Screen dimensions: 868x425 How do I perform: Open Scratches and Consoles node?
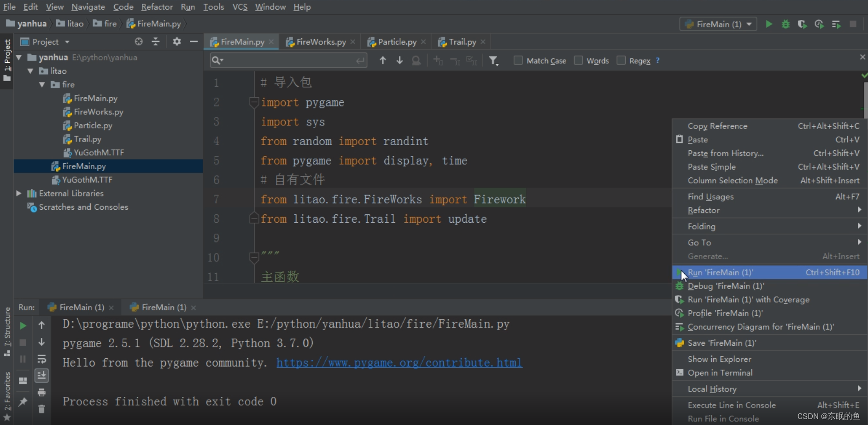click(x=83, y=207)
